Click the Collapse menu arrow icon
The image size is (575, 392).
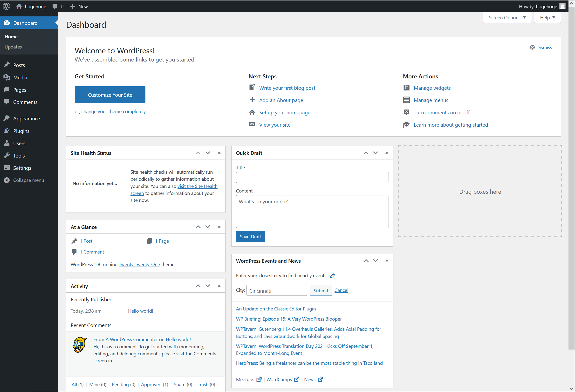7,180
